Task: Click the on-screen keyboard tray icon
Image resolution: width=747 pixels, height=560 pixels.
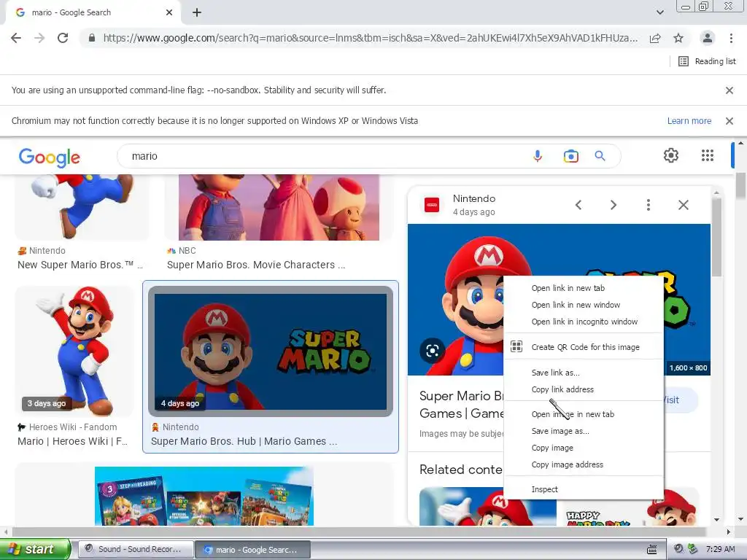Action: point(651,550)
